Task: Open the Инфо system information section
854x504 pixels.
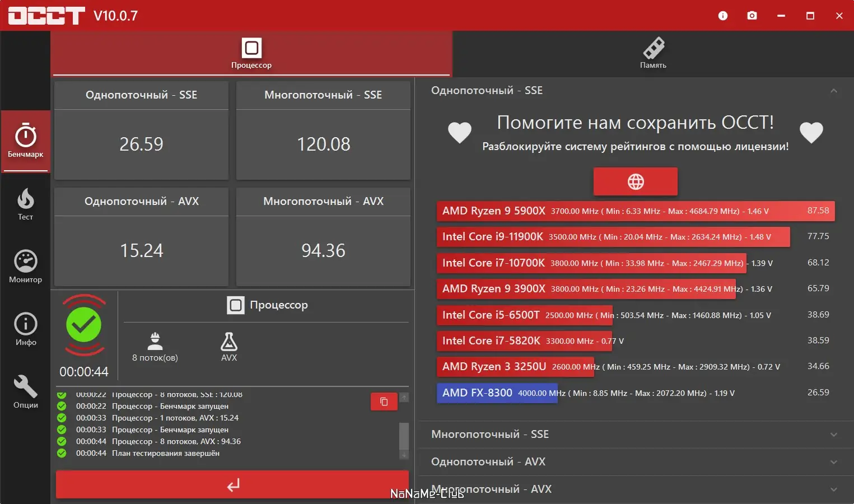Action: coord(25,329)
